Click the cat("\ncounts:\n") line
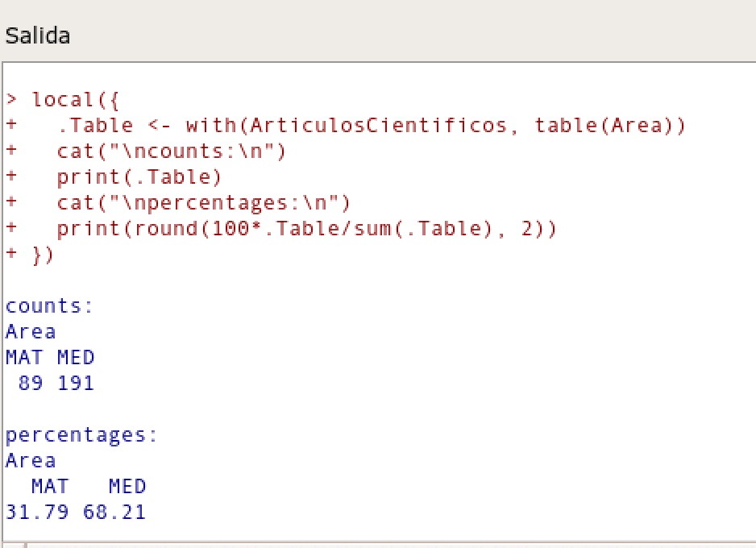The height and width of the screenshot is (548, 756). pos(171,152)
